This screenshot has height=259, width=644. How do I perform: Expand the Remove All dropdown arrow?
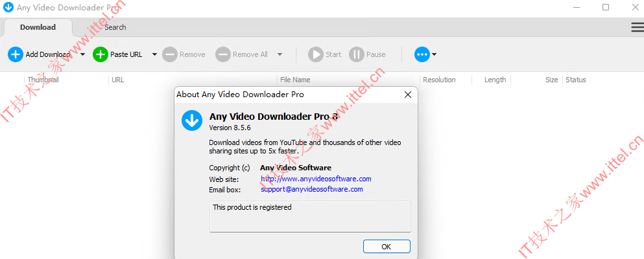pyautogui.click(x=280, y=54)
